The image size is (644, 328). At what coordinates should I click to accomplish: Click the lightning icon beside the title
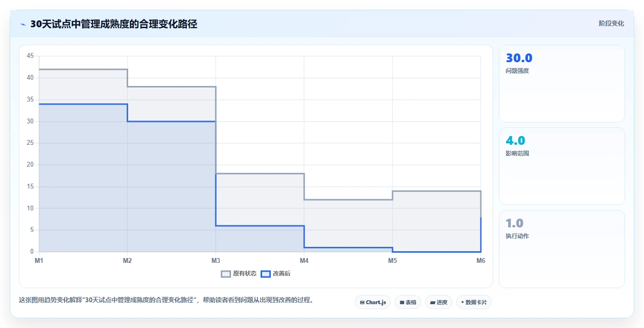click(23, 24)
